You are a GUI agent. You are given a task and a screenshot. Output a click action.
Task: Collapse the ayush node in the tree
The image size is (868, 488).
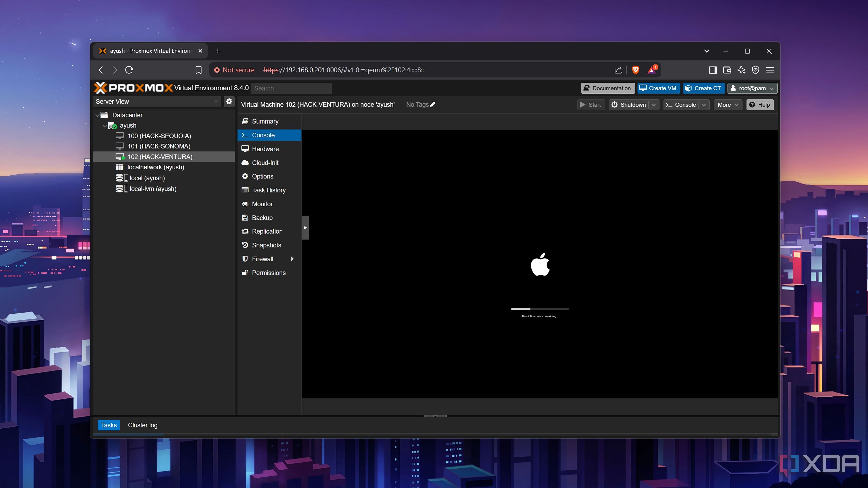(x=105, y=126)
